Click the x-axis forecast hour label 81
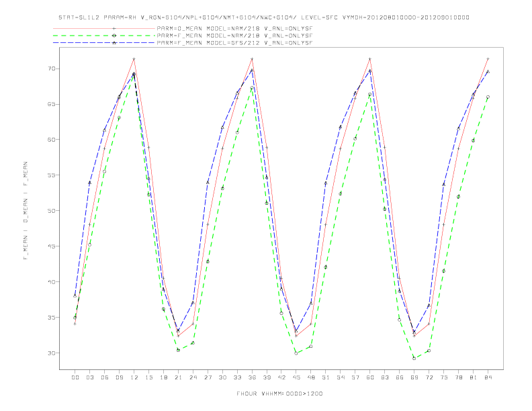Screen dimensions: 532x411 click(x=474, y=377)
